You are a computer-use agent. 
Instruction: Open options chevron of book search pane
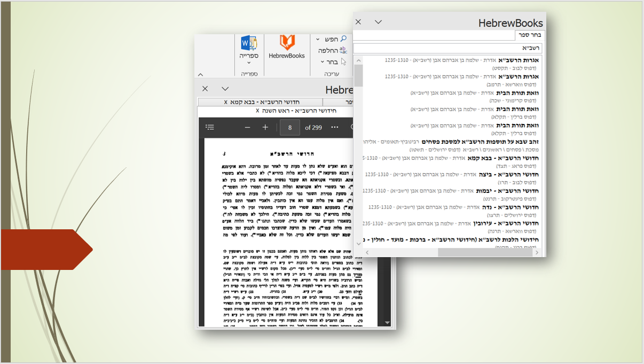[x=378, y=22]
